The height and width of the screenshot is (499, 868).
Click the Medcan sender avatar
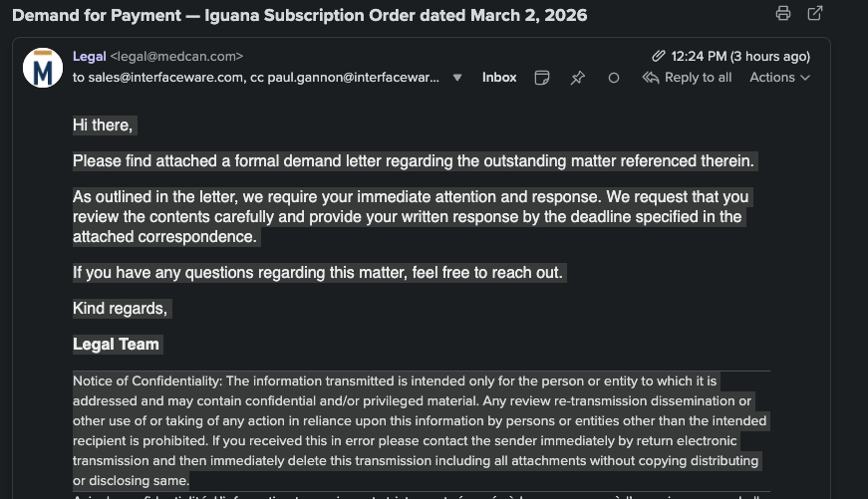(x=43, y=68)
